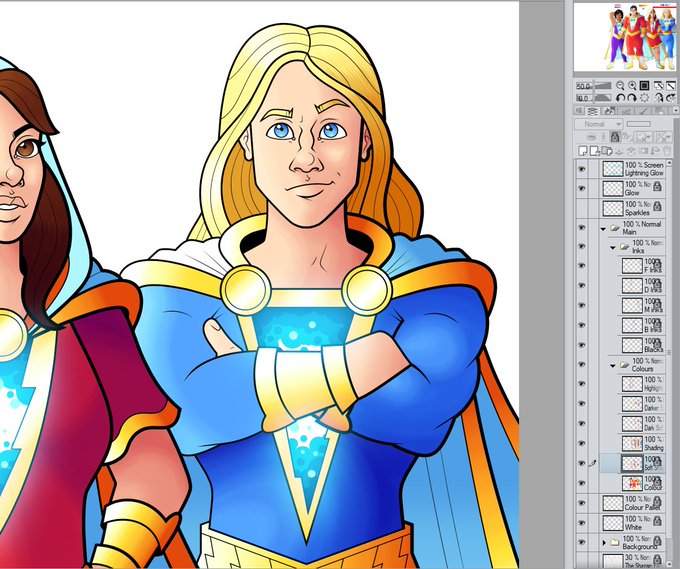Click the fit to navigator icon
This screenshot has height=569, width=680.
(x=659, y=86)
